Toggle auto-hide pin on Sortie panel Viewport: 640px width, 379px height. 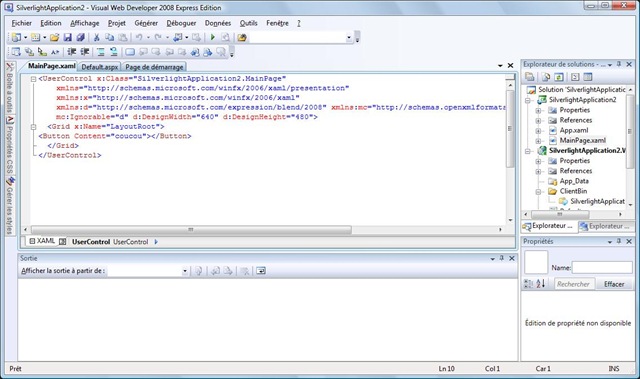click(502, 258)
